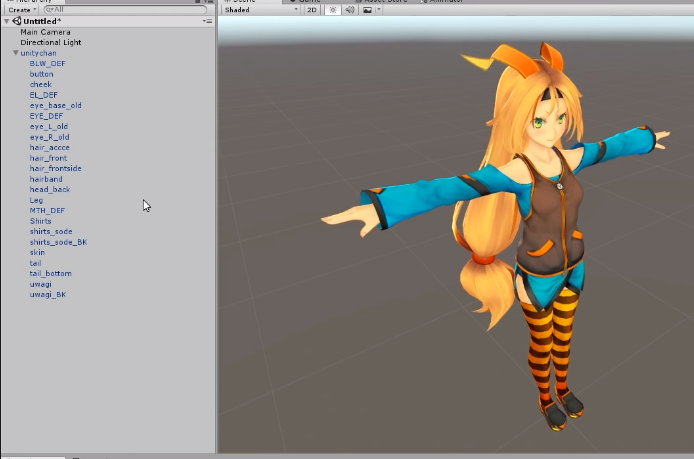Select the Leg object
694x459 pixels.
(x=36, y=200)
